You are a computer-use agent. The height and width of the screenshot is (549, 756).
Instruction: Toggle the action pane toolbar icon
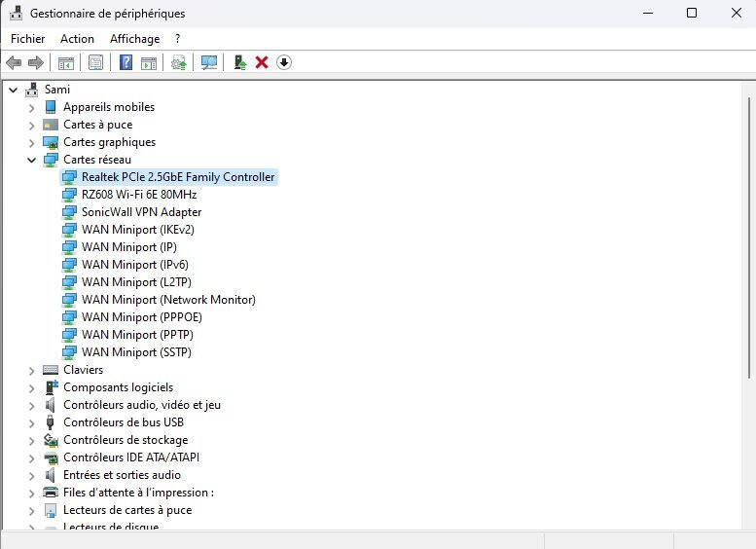(x=149, y=62)
